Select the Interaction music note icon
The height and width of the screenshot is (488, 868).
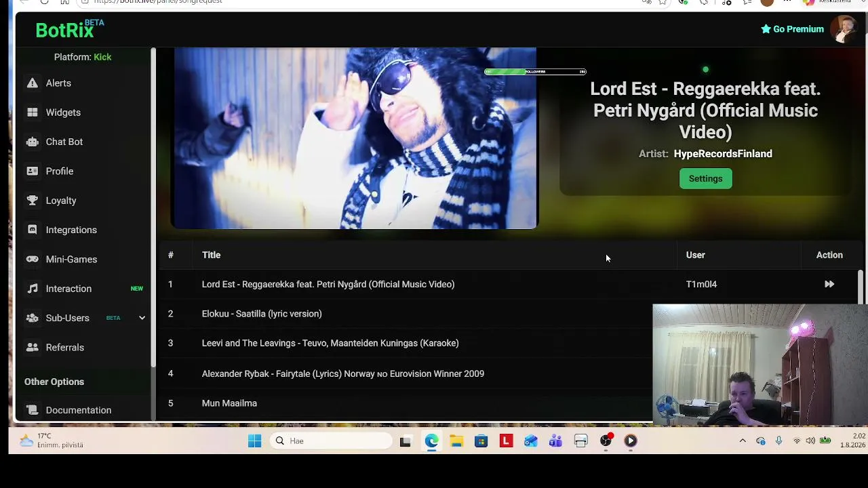click(x=33, y=289)
